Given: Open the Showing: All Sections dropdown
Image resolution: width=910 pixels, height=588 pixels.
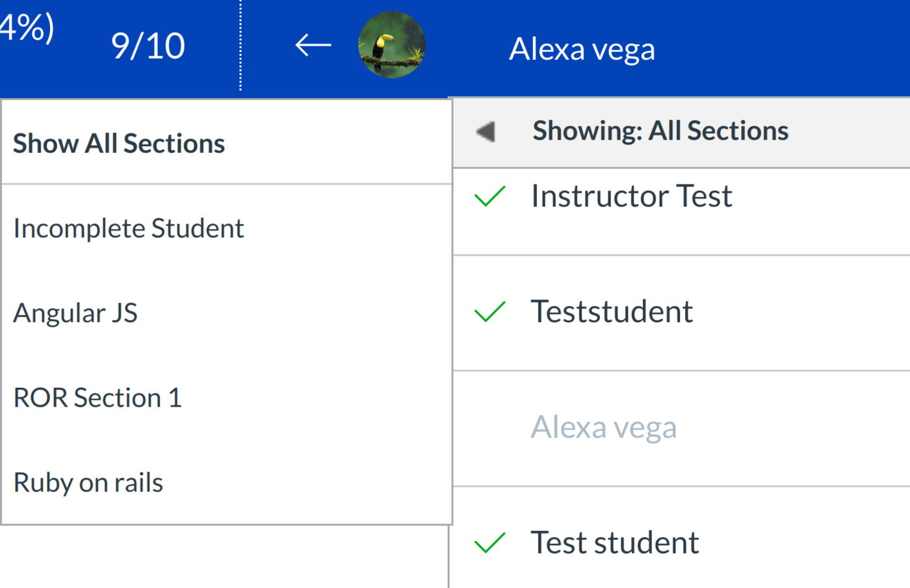Looking at the screenshot, I should [660, 131].
